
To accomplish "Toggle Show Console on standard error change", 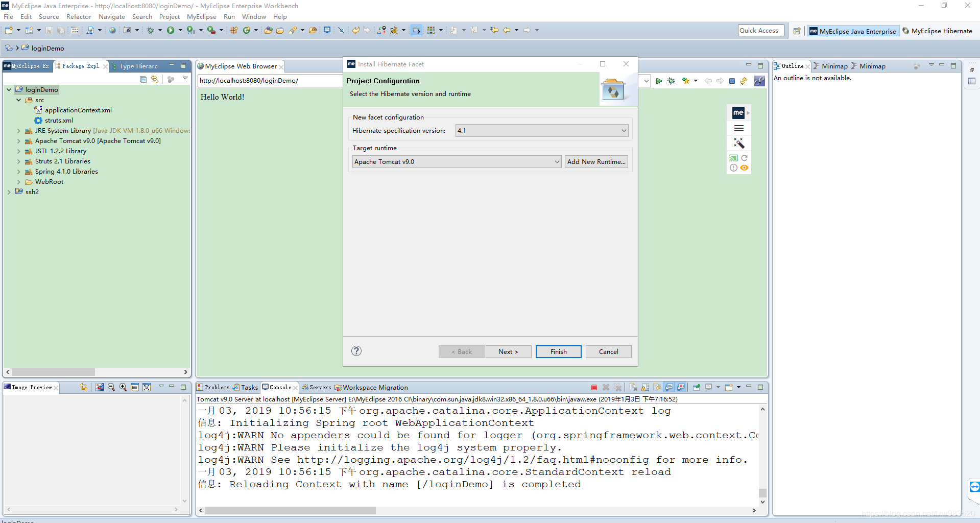I will click(x=681, y=387).
